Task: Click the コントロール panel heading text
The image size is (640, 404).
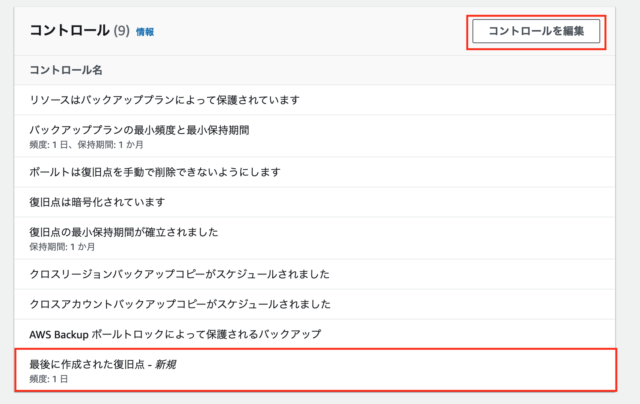Action: (69, 31)
